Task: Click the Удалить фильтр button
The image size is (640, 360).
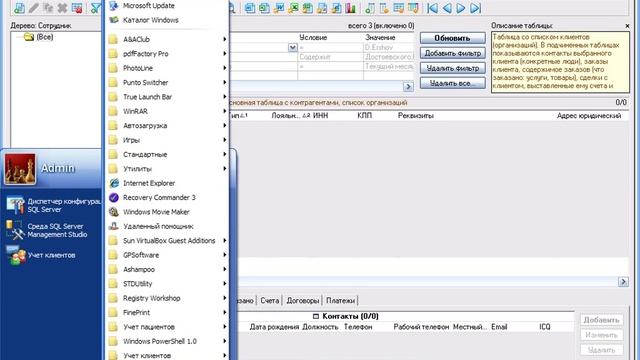Action: click(452, 68)
